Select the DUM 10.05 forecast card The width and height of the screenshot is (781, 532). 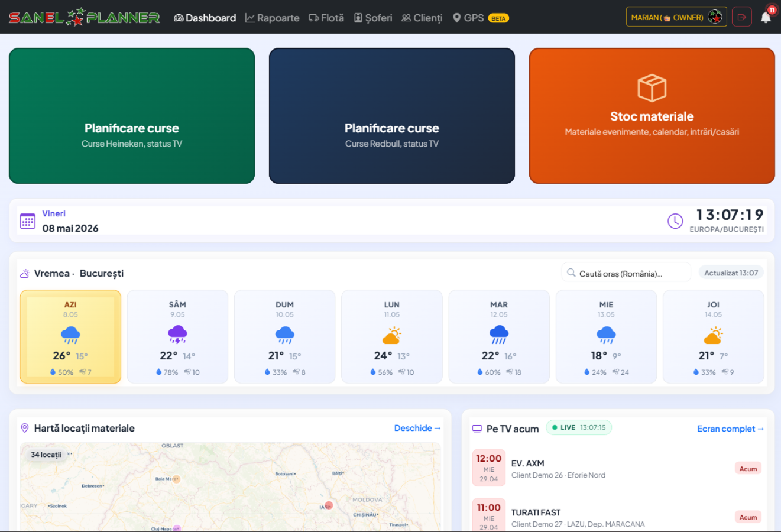tap(285, 337)
